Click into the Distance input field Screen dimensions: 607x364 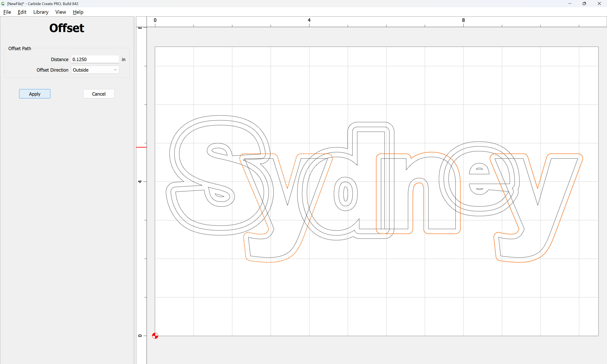point(95,59)
